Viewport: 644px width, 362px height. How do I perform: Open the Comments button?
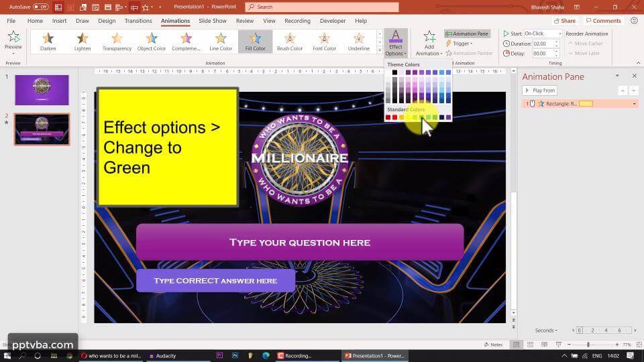tap(603, 21)
